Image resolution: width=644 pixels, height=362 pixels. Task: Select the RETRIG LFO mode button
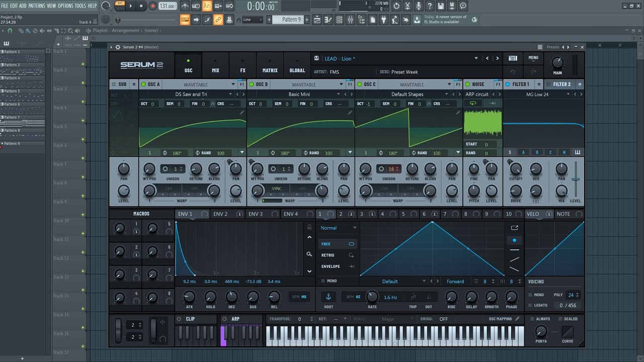pyautogui.click(x=339, y=255)
